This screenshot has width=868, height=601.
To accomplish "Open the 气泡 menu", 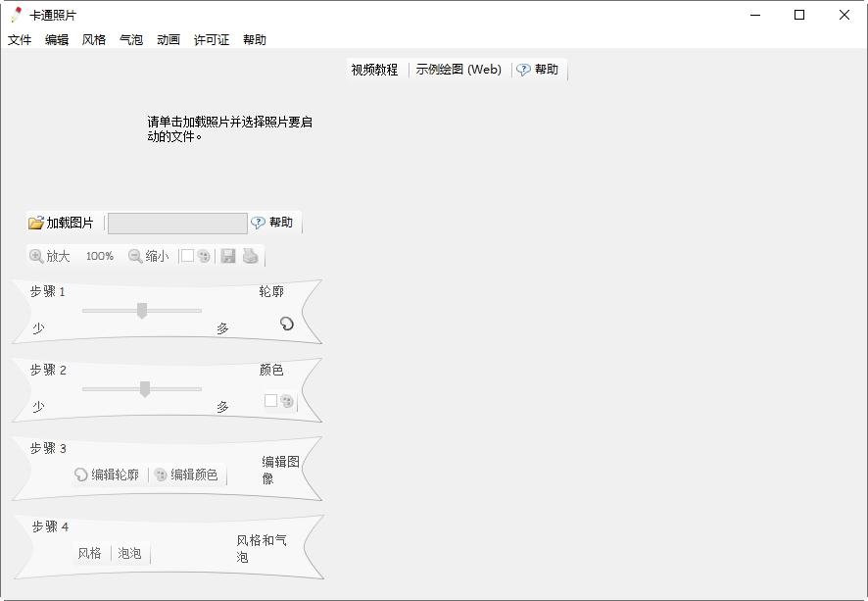I will [x=131, y=40].
